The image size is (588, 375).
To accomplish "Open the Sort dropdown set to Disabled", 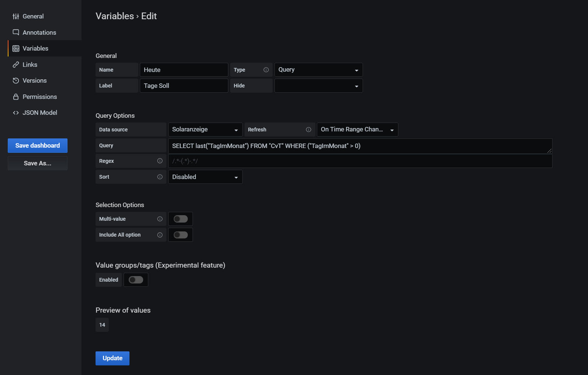I will [x=205, y=177].
